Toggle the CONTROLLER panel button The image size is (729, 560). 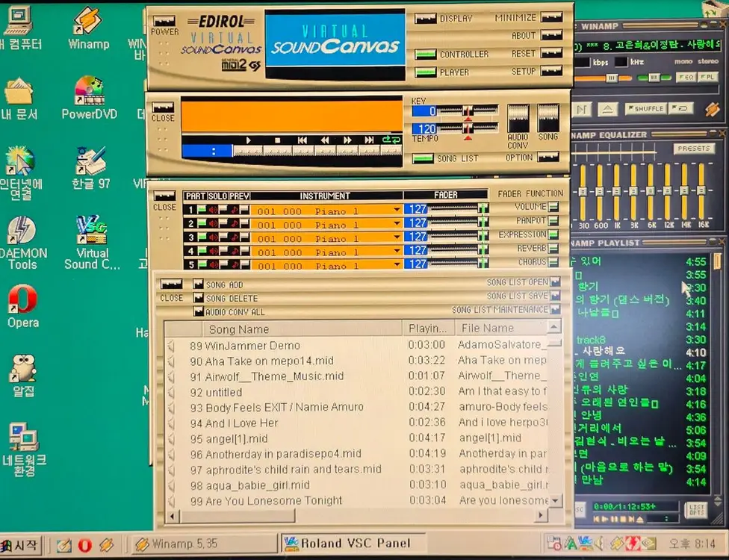426,55
